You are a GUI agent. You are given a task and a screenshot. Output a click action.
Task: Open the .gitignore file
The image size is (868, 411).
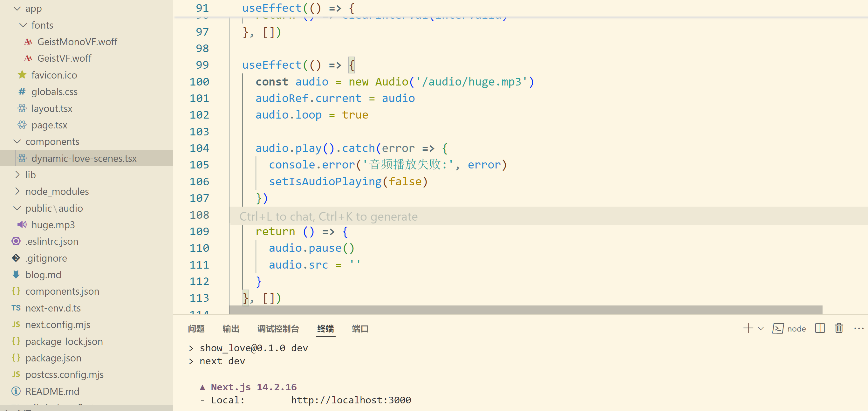click(x=46, y=258)
